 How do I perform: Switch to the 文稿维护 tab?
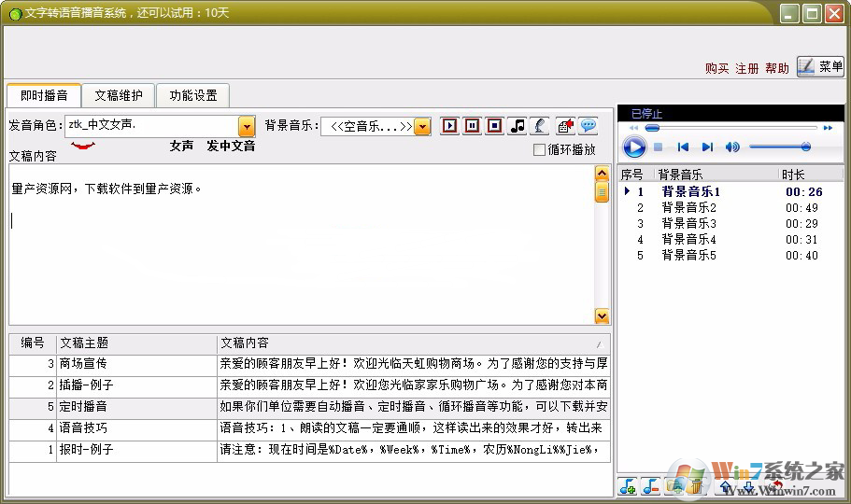click(119, 95)
